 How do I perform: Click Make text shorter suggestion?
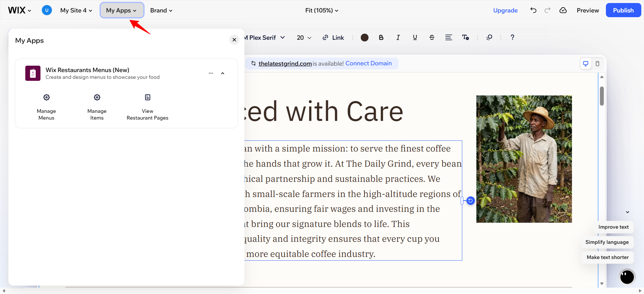click(608, 257)
